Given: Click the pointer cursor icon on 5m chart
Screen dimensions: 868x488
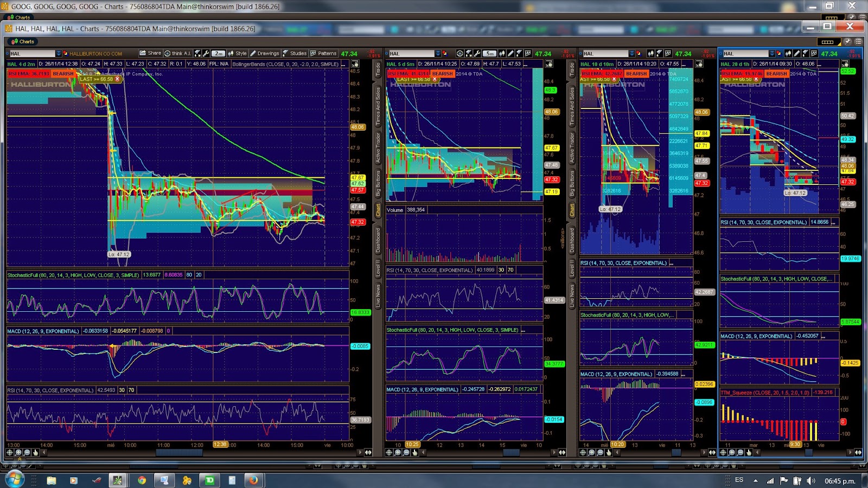Looking at the screenshot, I should click(549, 64).
